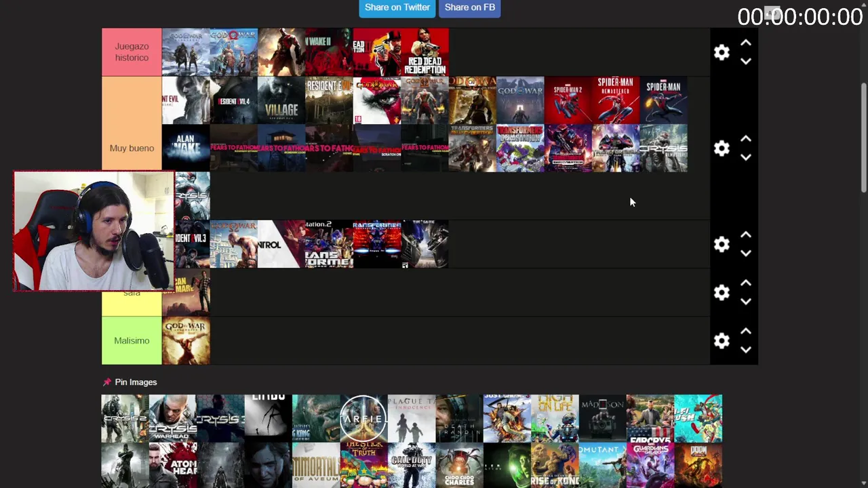Viewport: 868px width, 488px height.
Task: Move the Control game row up
Action: (746, 235)
